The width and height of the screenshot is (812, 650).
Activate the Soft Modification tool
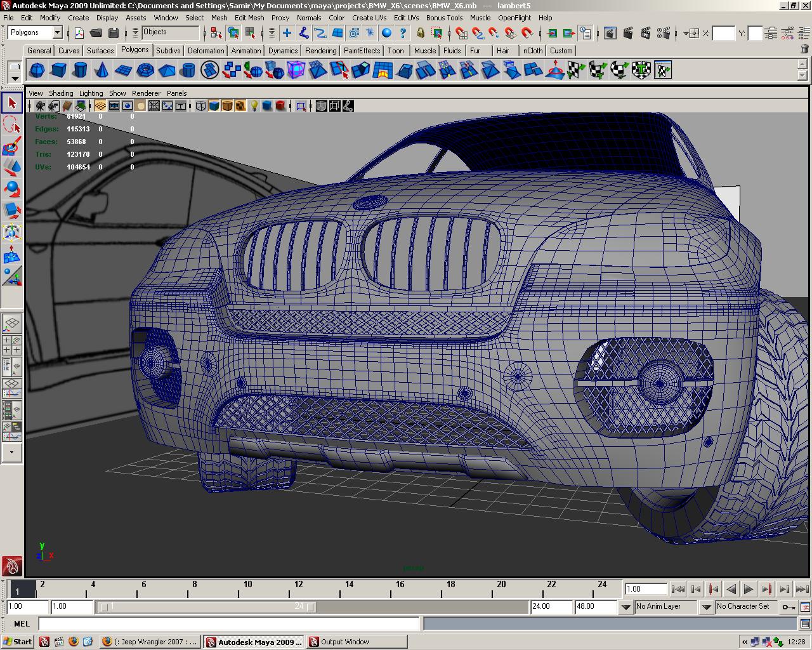(x=12, y=254)
